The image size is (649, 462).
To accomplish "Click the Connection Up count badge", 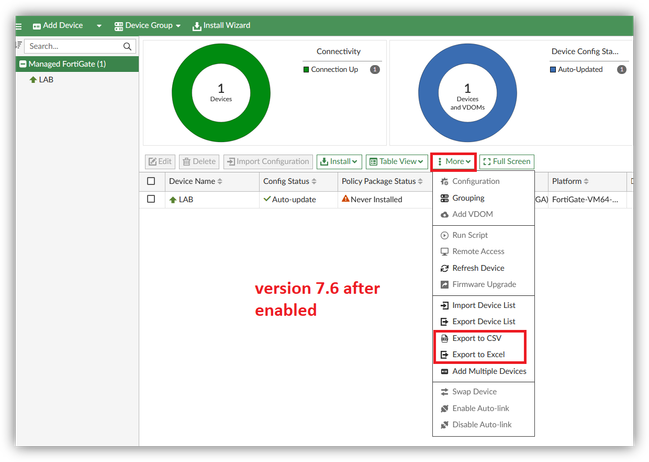I will 375,70.
